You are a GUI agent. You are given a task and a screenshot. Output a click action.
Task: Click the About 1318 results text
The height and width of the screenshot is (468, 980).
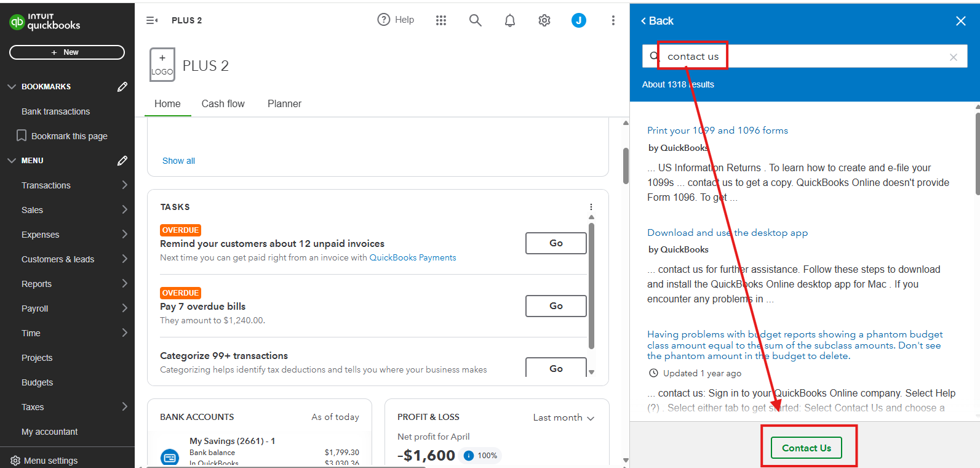click(x=678, y=84)
